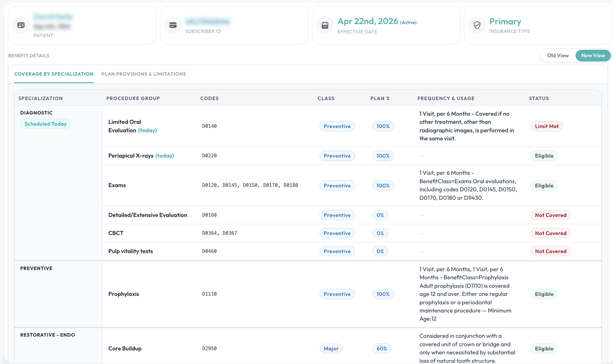The image size is (613, 364).
Task: Click code D2950
Action: (210, 349)
